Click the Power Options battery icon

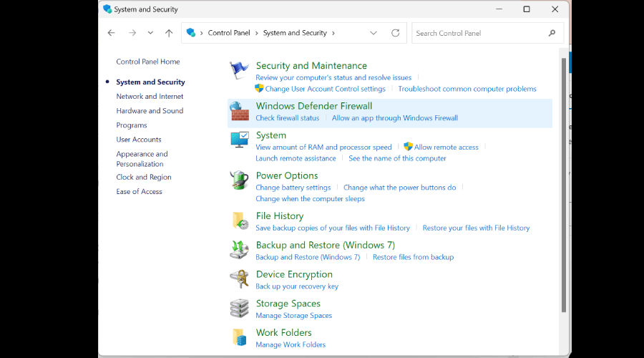[x=239, y=180]
